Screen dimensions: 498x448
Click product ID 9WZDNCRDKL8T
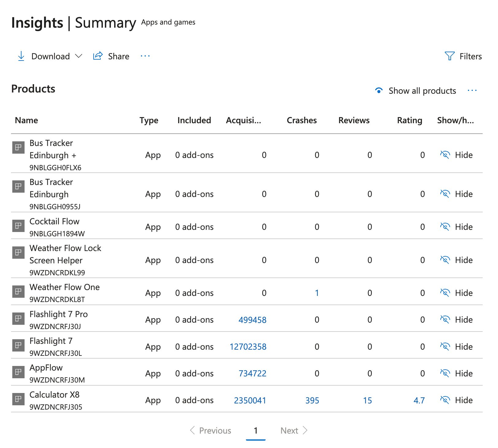(x=57, y=299)
